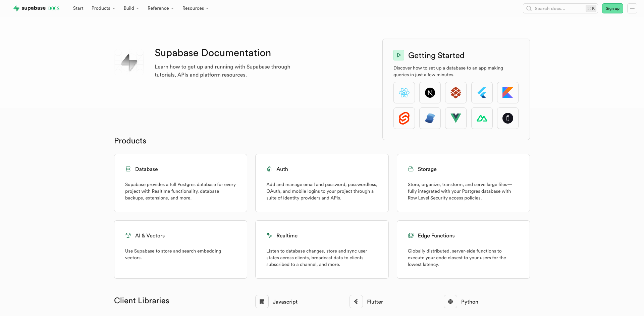Click 'Discover how to set up a database' text
The image size is (644, 316).
[x=448, y=71]
